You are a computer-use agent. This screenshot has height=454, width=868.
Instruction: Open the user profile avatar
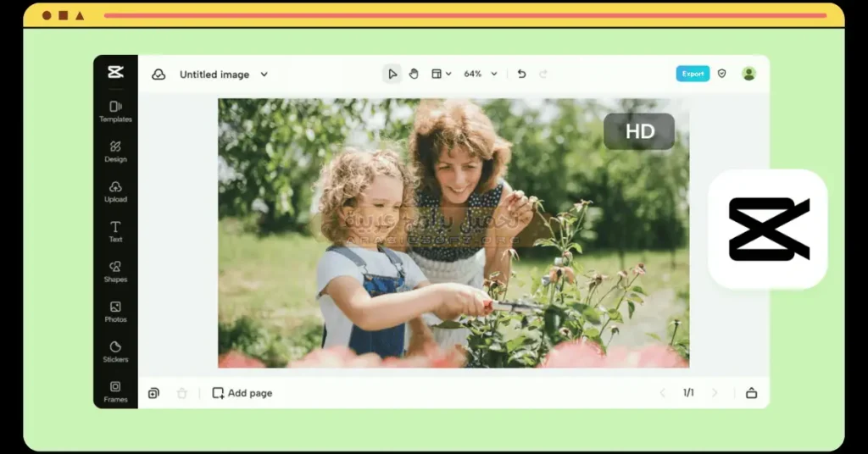749,74
